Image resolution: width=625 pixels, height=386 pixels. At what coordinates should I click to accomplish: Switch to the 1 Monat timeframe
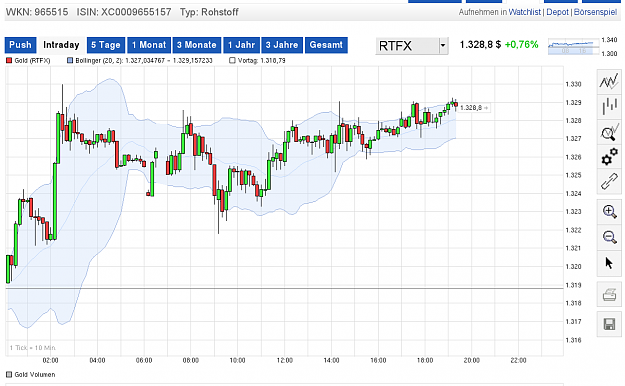tap(149, 45)
